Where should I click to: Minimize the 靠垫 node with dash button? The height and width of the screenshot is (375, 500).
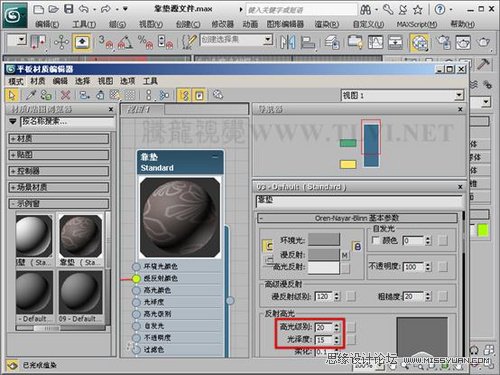[215, 156]
